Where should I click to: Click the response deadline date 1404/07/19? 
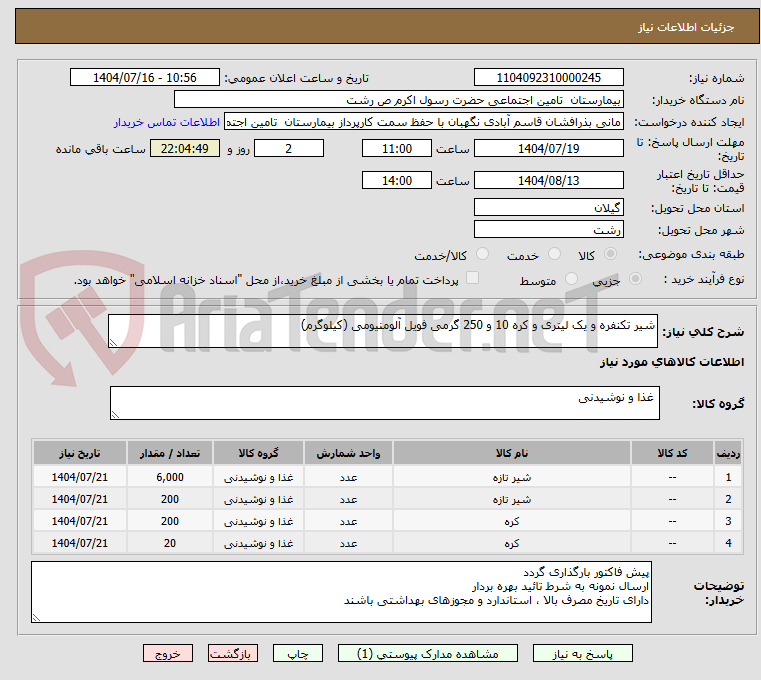pos(548,148)
